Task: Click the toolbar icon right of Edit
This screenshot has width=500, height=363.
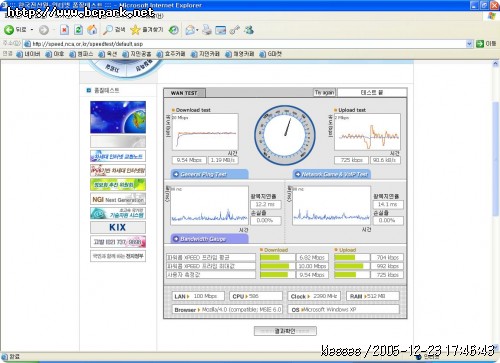Action: 235,30
